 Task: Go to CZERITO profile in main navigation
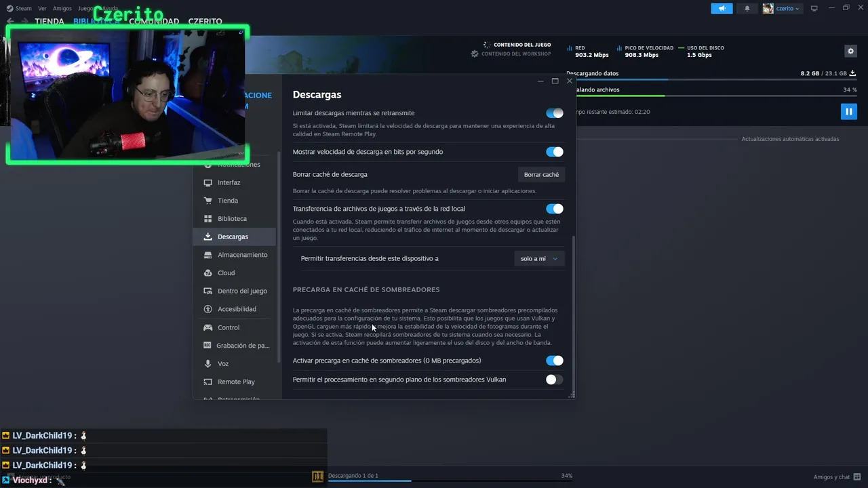(x=205, y=22)
